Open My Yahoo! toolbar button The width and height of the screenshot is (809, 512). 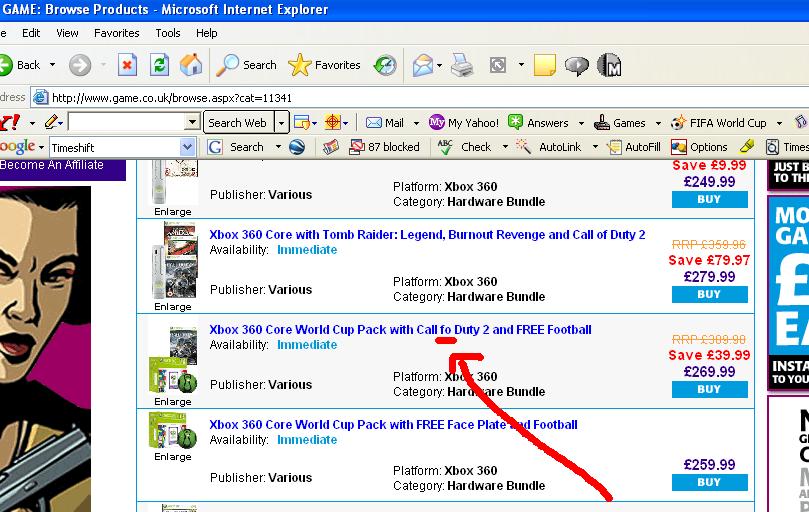pyautogui.click(x=464, y=123)
